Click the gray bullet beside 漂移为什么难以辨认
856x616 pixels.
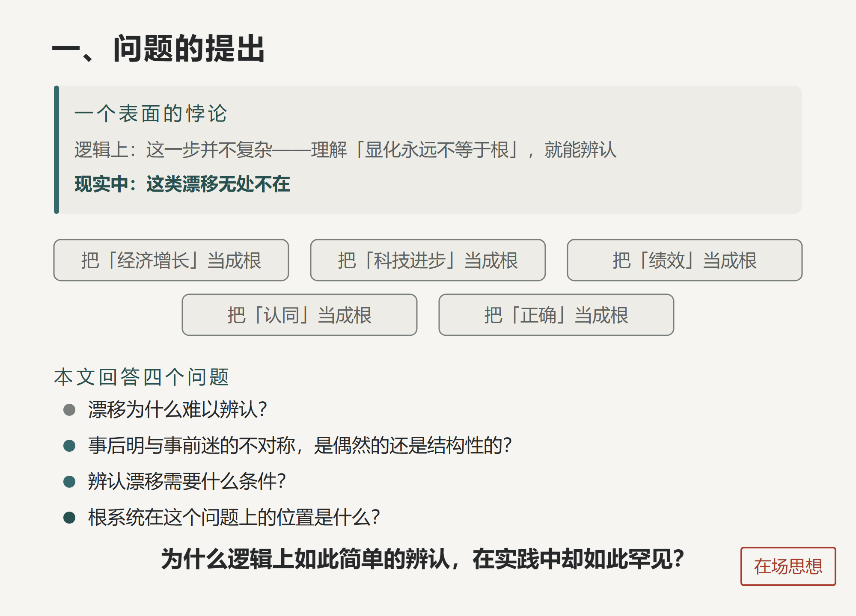point(69,410)
